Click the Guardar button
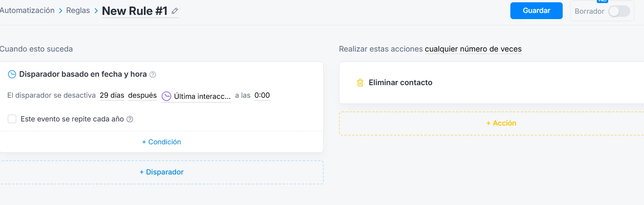The width and height of the screenshot is (644, 205). coord(536,11)
